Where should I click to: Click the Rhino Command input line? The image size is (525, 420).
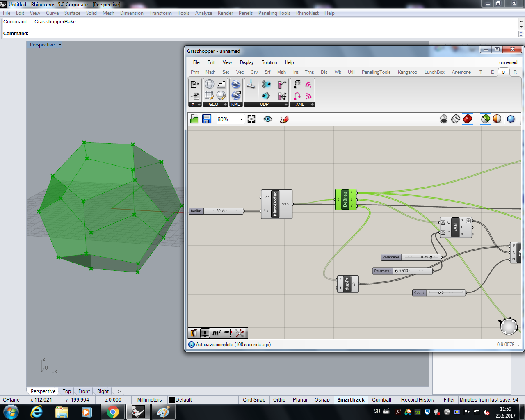(x=260, y=34)
